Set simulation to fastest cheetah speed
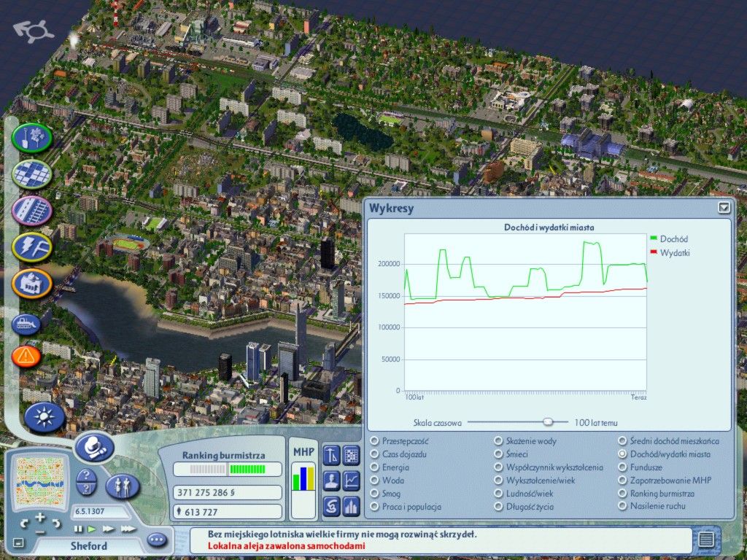The width and height of the screenshot is (747, 560). coord(128,529)
